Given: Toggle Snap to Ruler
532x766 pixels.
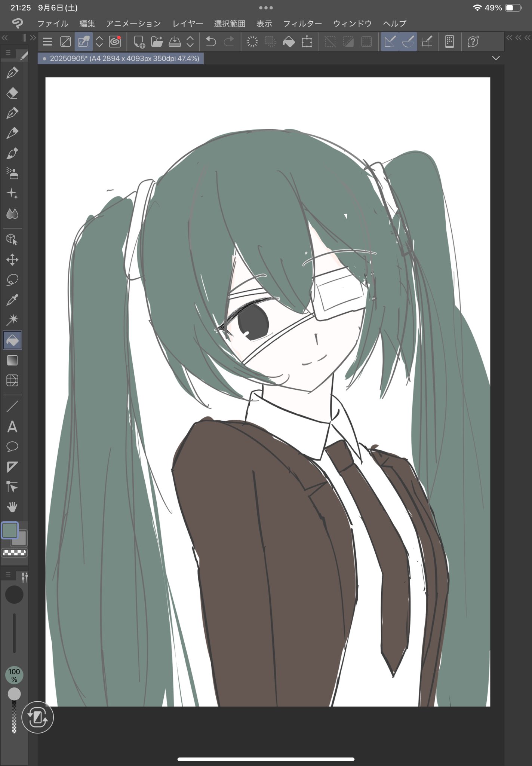Looking at the screenshot, I should click(390, 42).
